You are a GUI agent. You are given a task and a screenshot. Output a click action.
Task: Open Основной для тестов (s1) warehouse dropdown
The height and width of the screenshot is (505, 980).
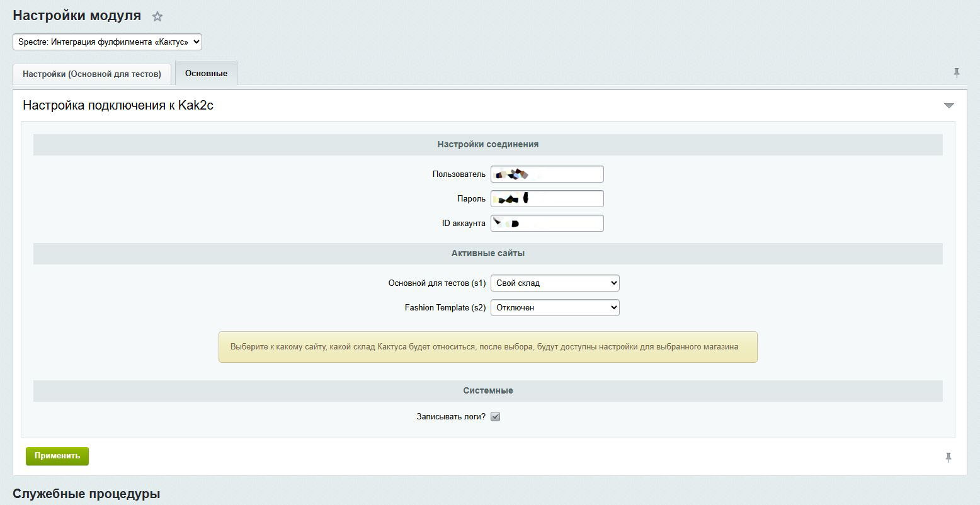[554, 283]
